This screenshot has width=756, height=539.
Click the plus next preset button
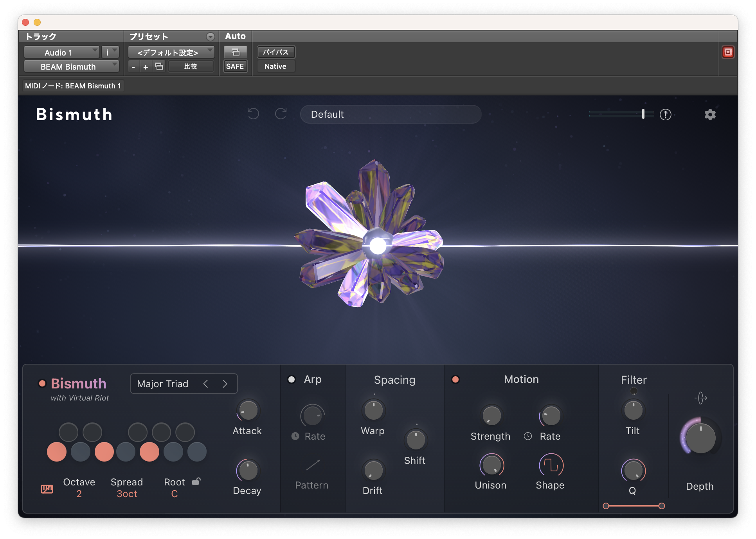[146, 67]
